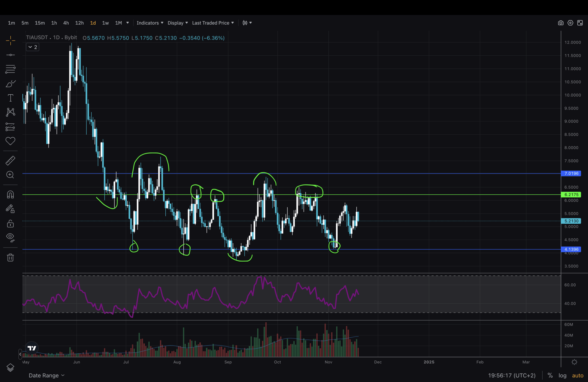
Task: Toggle fullscreen chart mode icon
Action: pos(580,23)
